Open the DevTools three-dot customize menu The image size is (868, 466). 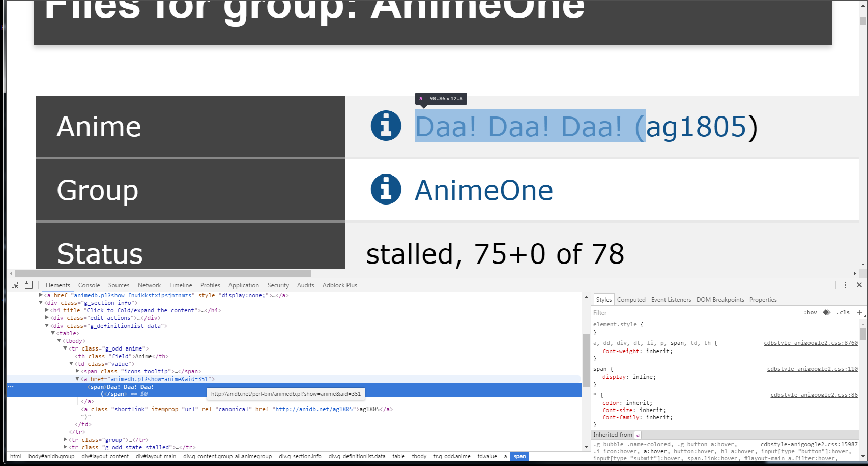[845, 285]
